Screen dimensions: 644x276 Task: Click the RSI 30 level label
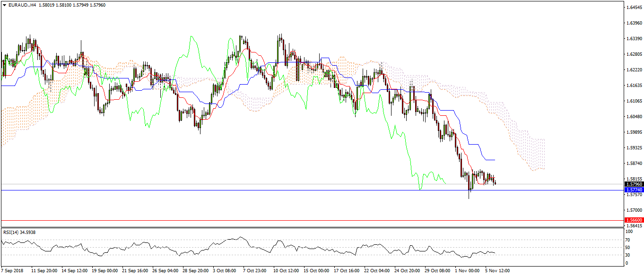tap(628, 255)
